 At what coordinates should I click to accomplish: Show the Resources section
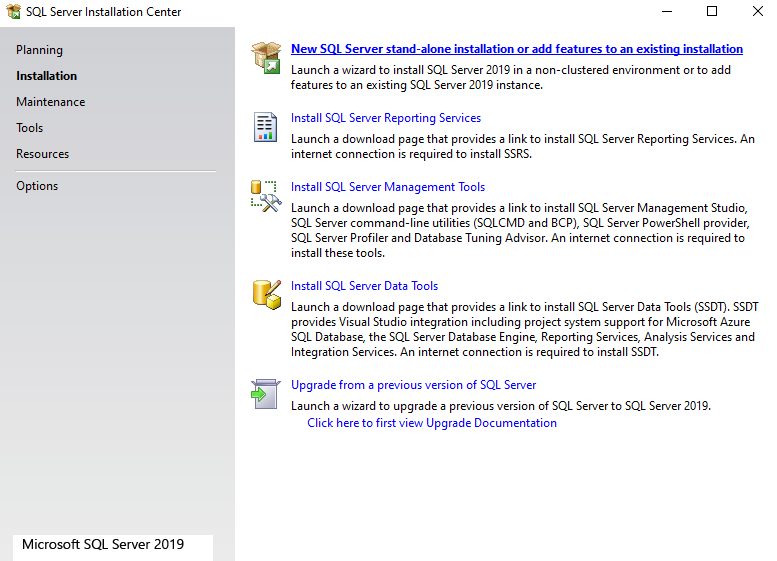(42, 154)
